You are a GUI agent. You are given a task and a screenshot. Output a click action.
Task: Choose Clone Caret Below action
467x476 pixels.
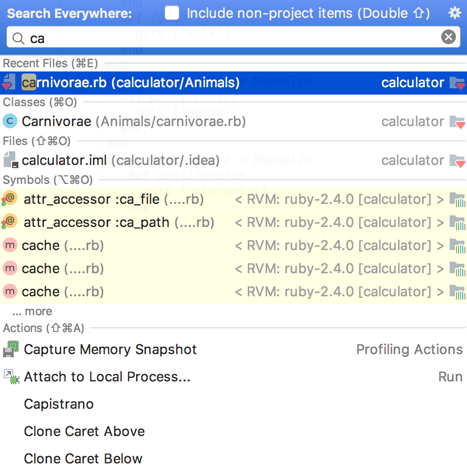tap(83, 459)
